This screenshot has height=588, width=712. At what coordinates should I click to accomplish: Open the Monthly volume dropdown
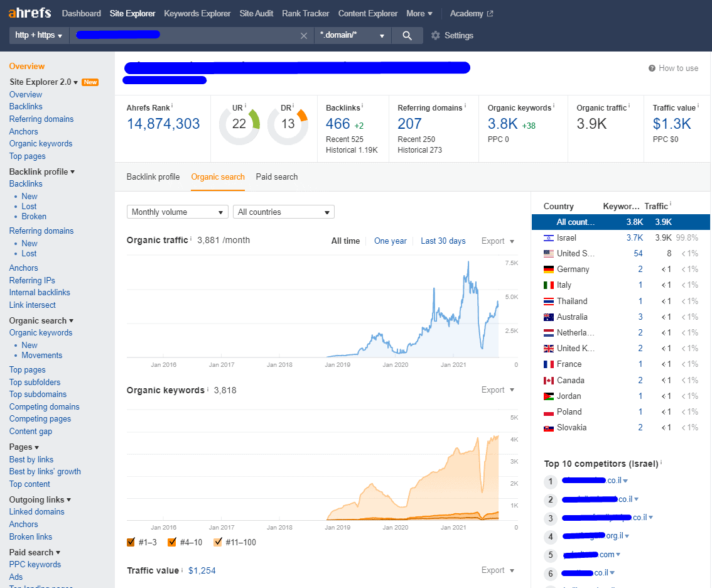177,212
